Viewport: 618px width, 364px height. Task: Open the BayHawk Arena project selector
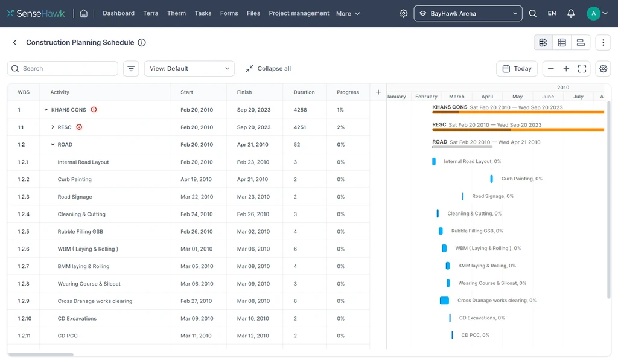pos(468,13)
